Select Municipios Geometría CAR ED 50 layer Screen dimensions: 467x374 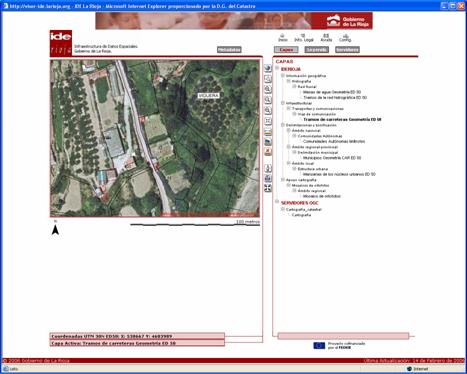[332, 158]
